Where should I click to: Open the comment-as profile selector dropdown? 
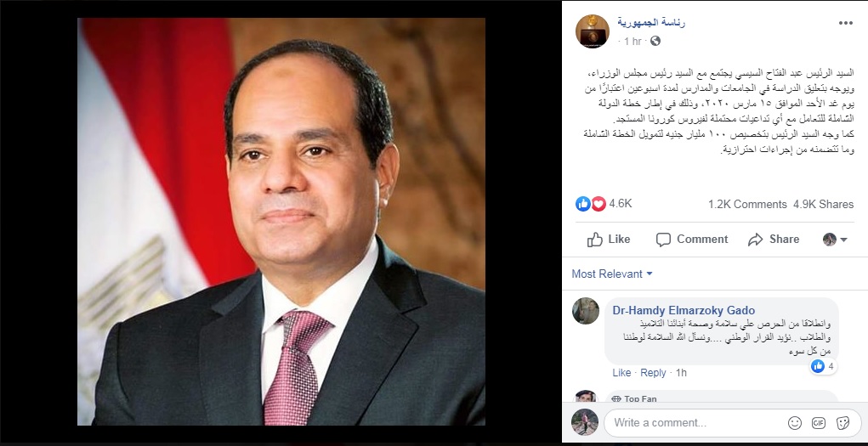835,240
